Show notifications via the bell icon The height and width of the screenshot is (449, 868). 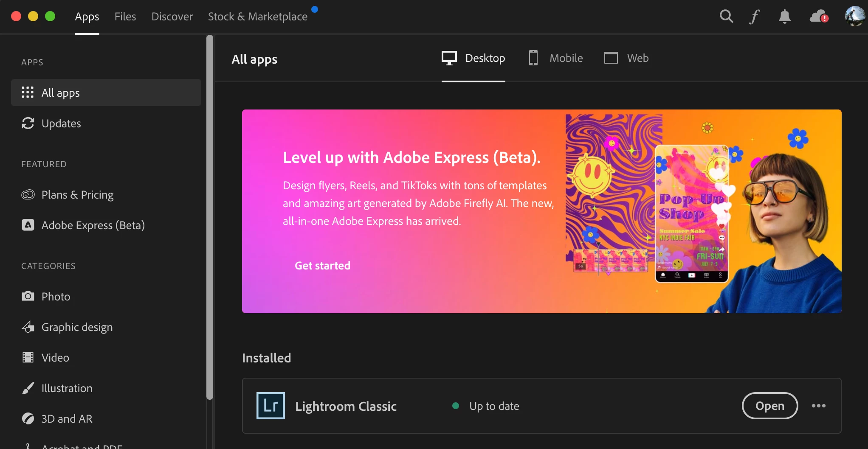click(x=784, y=17)
